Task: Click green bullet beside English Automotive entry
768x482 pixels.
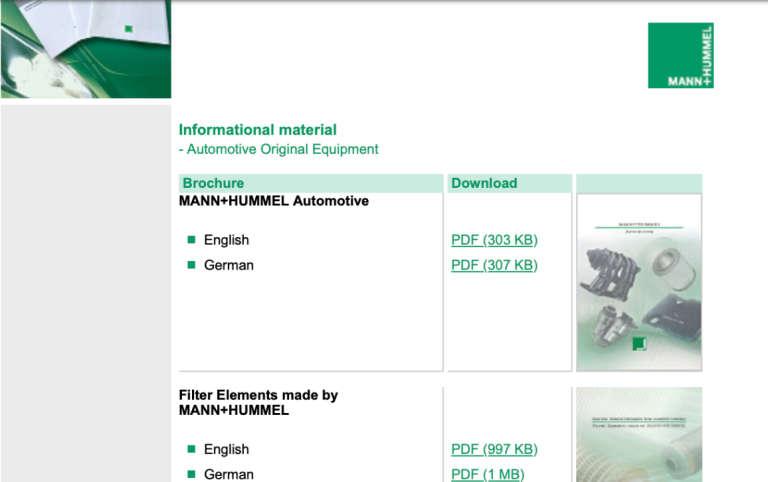Action: pyautogui.click(x=192, y=240)
